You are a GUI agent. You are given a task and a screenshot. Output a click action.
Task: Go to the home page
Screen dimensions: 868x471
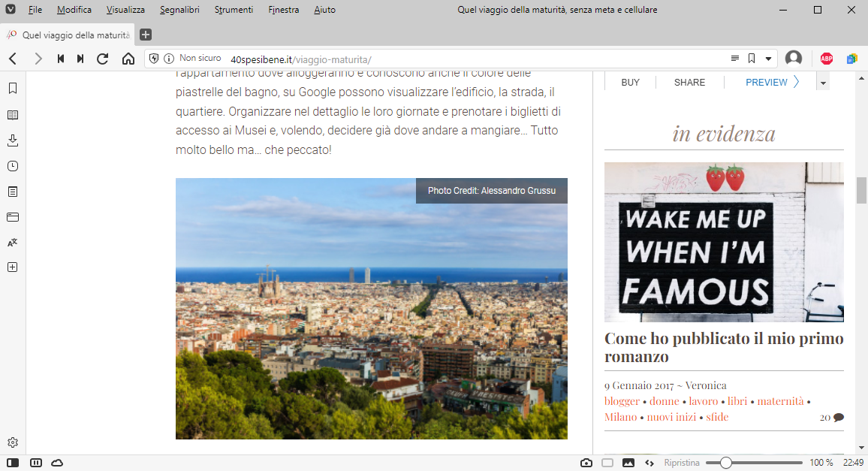tap(128, 59)
